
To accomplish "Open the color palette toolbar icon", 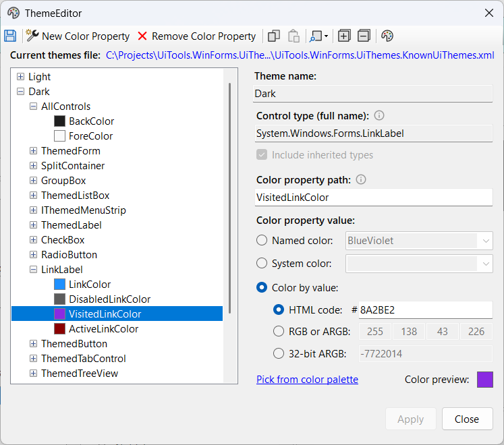I will point(387,36).
